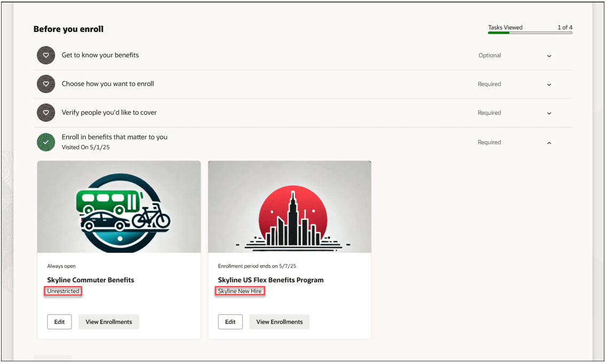
Task: Click the Optional status label
Action: (x=490, y=56)
